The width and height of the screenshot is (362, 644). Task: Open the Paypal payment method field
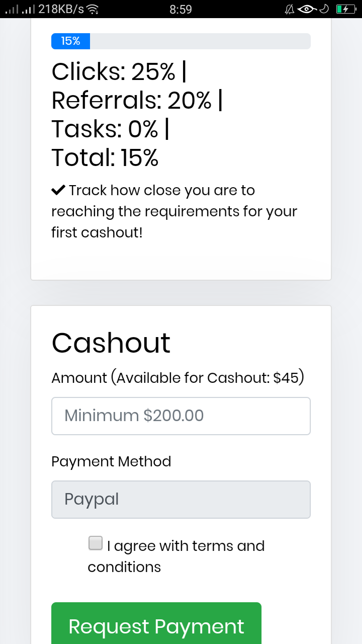tap(181, 499)
